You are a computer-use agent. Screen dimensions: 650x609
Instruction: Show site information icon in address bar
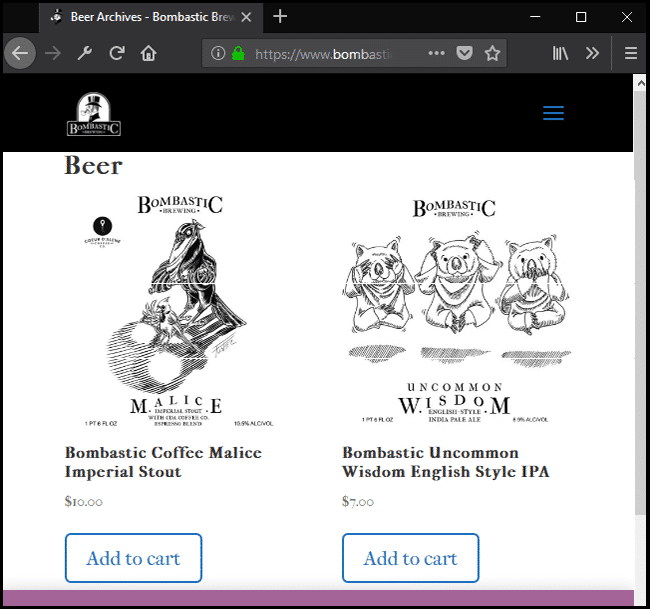[218, 53]
